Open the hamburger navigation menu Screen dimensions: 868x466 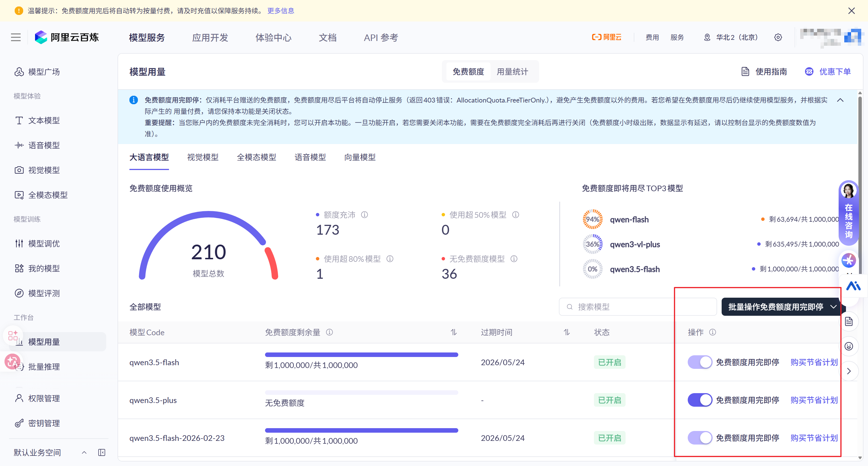[x=16, y=37]
